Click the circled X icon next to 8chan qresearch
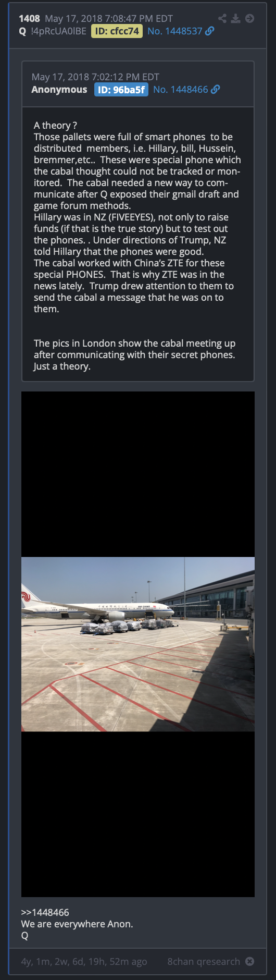276x980 pixels. (x=250, y=961)
